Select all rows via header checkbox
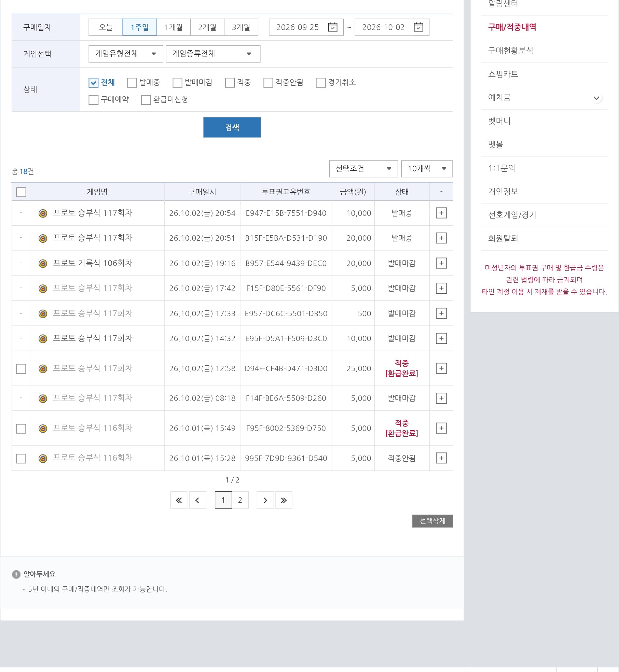The height and width of the screenshot is (672, 619). point(21,192)
